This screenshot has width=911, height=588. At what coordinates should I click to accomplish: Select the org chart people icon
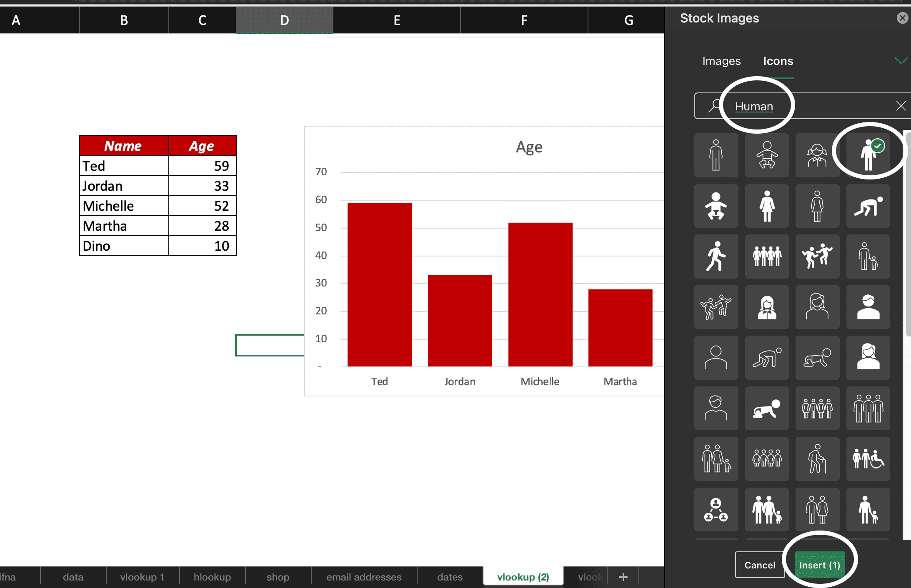716,510
